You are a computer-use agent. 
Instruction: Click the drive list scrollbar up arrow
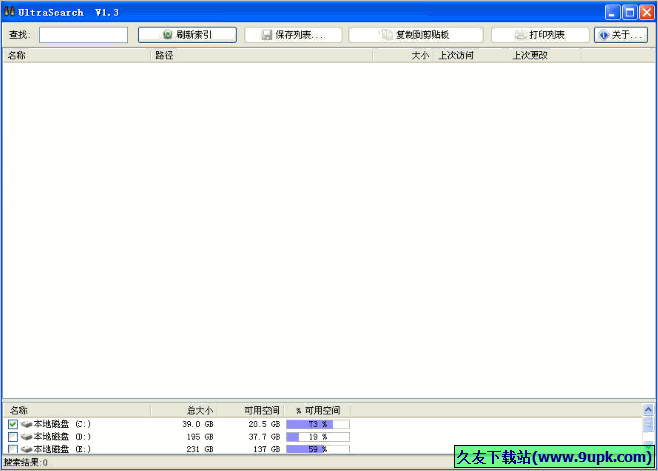[x=648, y=409]
